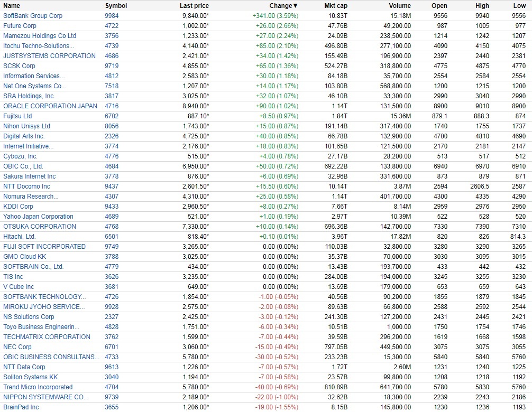Viewport: 532px width, 412px height.
Task: Select NTT Docomo market cap 10.14T
Action: pos(337,186)
